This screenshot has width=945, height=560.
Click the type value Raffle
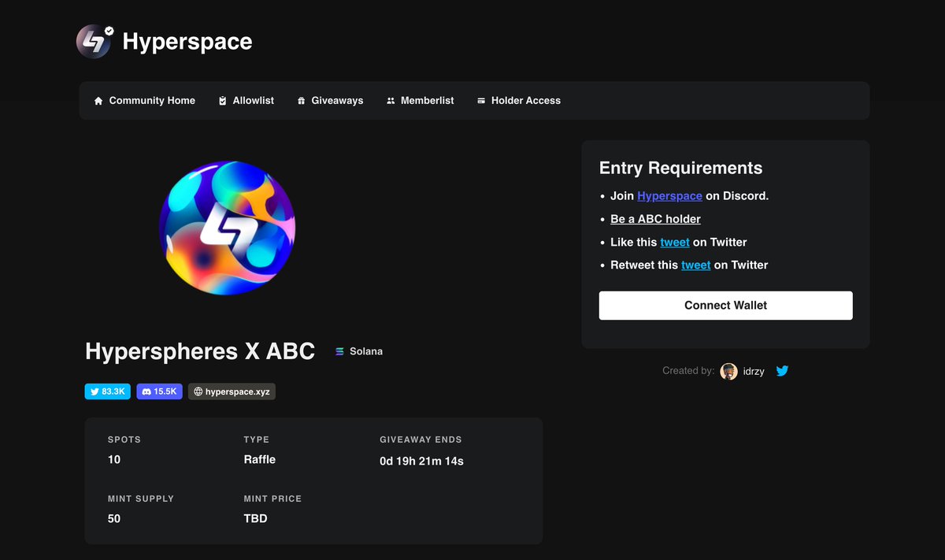point(260,459)
